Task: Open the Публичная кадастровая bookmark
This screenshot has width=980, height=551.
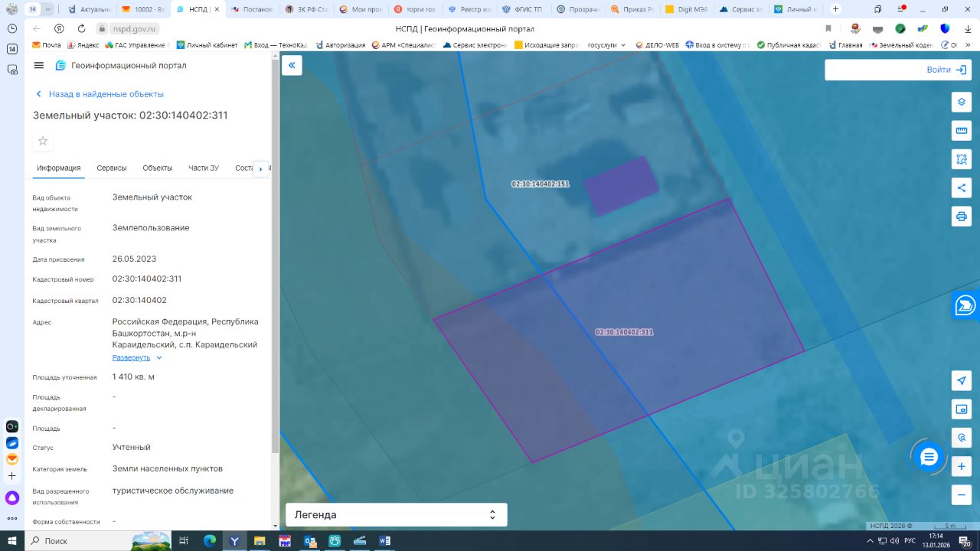Action: pos(789,45)
